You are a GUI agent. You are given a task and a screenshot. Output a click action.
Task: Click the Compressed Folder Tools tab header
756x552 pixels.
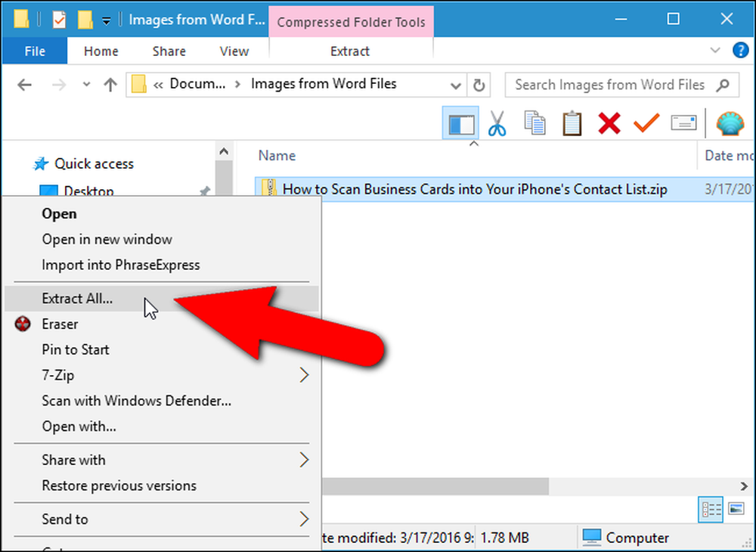tap(351, 22)
